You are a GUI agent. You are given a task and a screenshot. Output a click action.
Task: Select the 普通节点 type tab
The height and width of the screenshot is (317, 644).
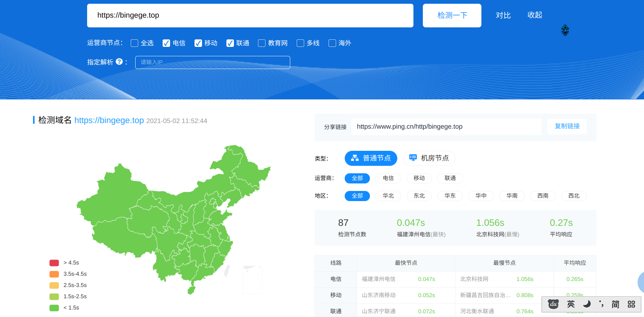coord(371,158)
